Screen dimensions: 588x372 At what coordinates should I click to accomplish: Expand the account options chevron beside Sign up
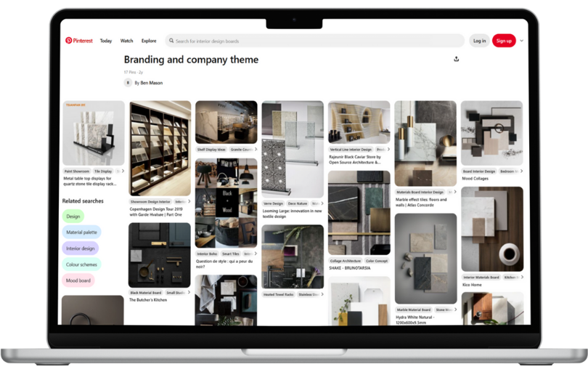click(521, 41)
